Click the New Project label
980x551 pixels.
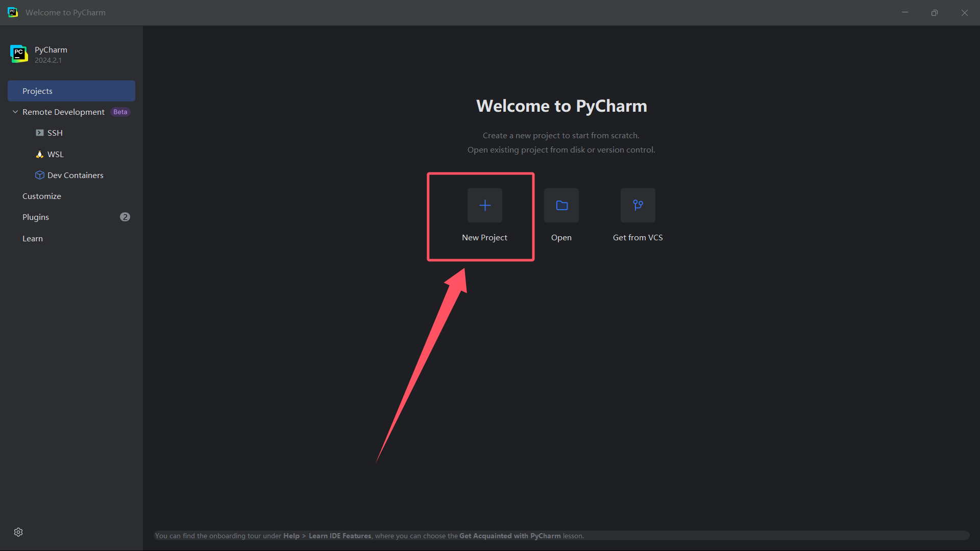[484, 237]
